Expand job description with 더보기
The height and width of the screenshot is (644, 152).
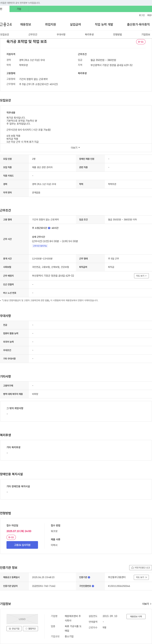click(76, 148)
